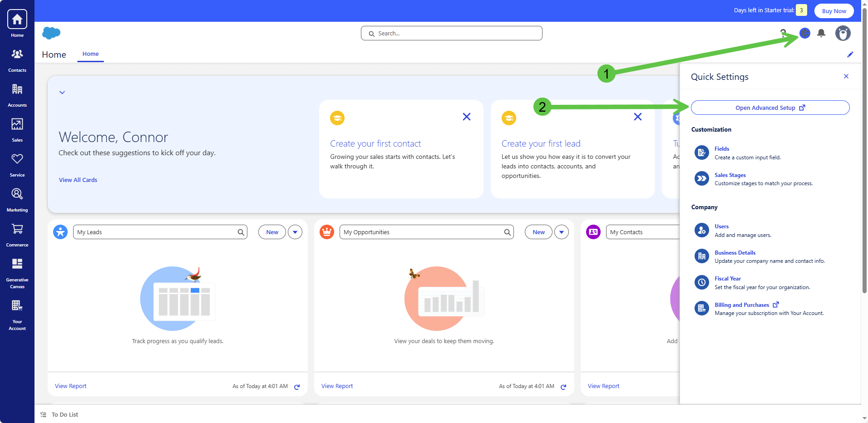The width and height of the screenshot is (868, 423).
Task: Open the View All Cards link
Action: point(78,180)
